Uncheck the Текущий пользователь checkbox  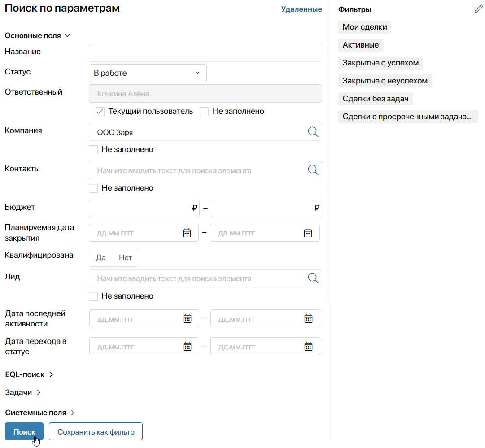(100, 112)
